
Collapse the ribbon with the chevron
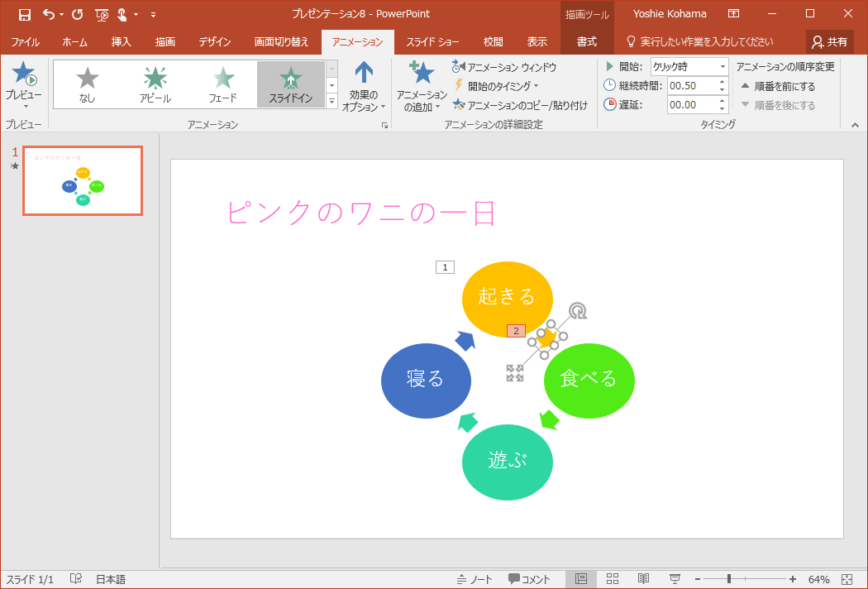(x=856, y=126)
